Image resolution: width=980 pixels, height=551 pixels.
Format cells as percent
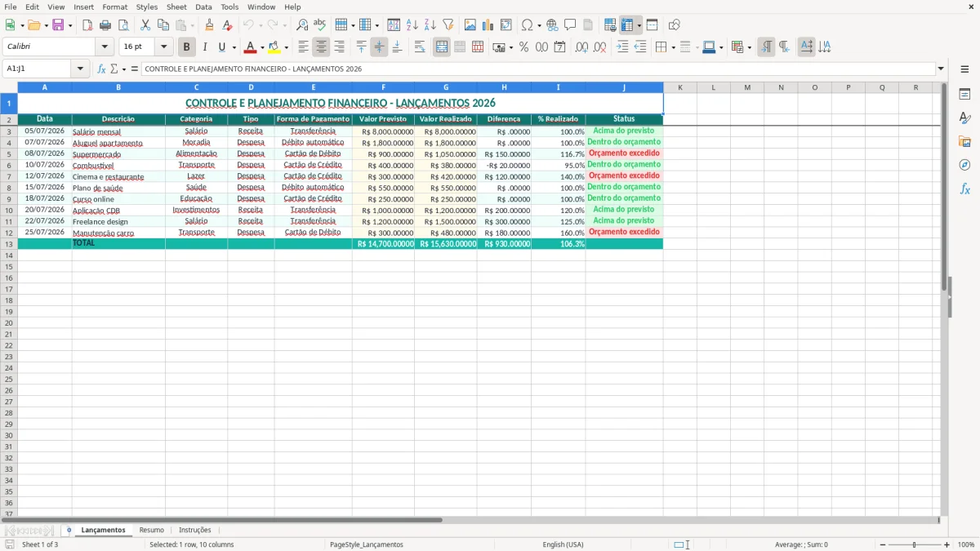point(523,47)
